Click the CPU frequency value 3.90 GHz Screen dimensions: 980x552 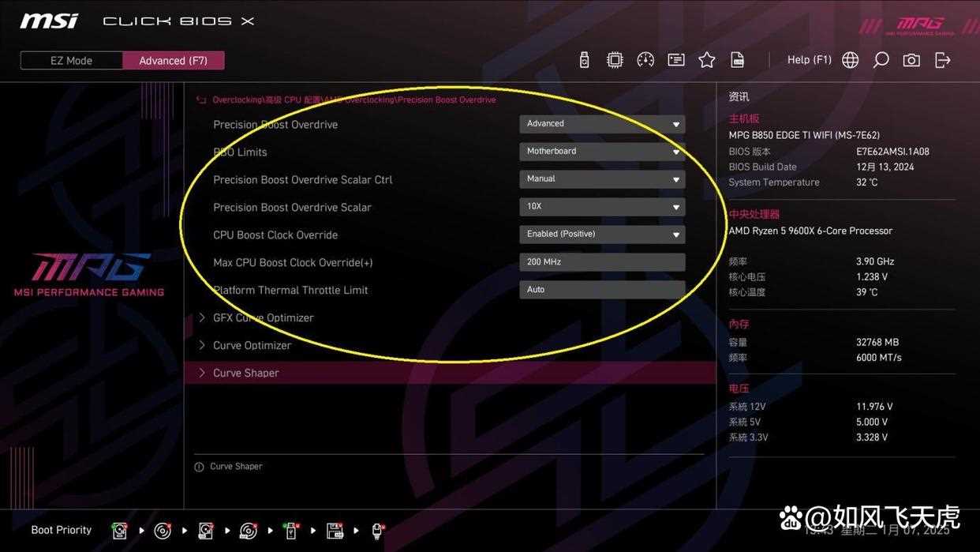[x=875, y=261]
